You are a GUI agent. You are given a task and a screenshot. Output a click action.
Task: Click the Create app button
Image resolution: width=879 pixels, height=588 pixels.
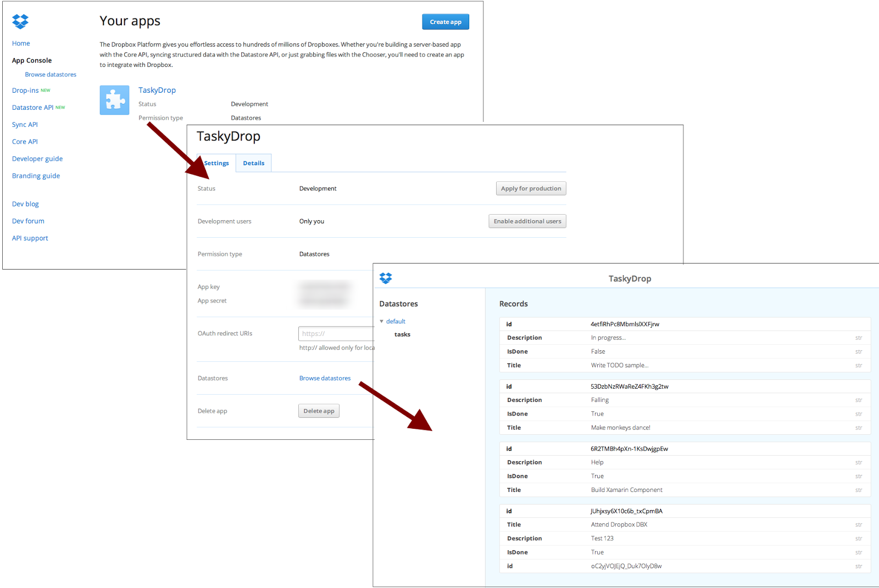click(x=446, y=22)
